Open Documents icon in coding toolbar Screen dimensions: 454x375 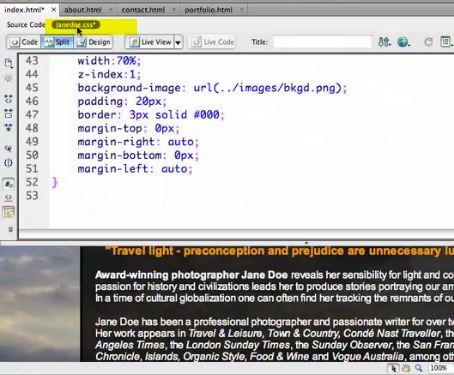9,63
